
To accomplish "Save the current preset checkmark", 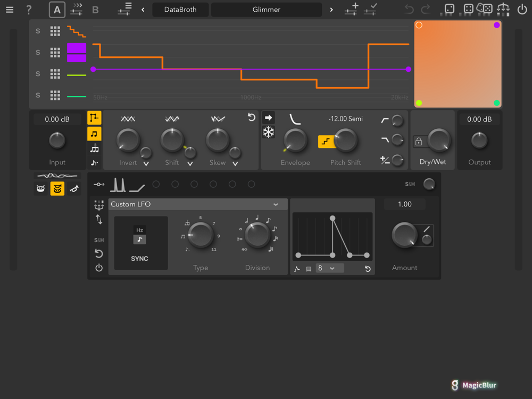I will [x=370, y=9].
